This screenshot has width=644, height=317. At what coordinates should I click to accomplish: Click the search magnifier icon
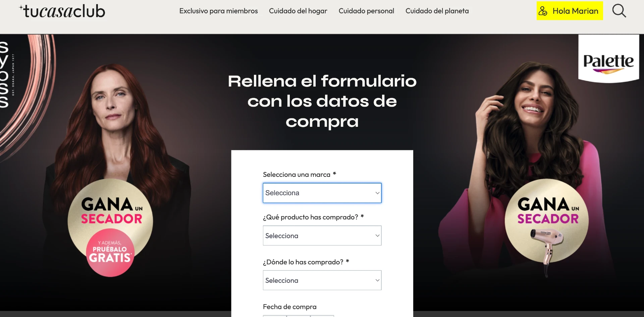(x=619, y=11)
